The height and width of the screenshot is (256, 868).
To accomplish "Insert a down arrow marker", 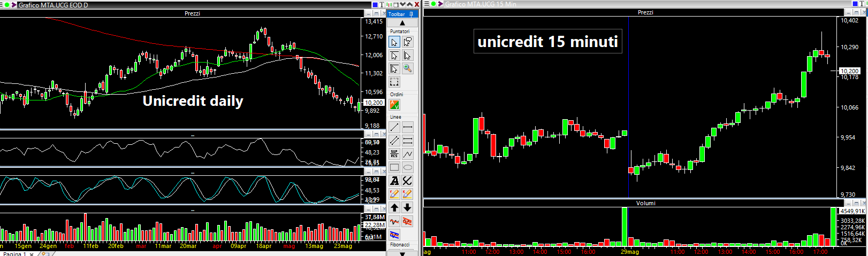I will 408,207.
